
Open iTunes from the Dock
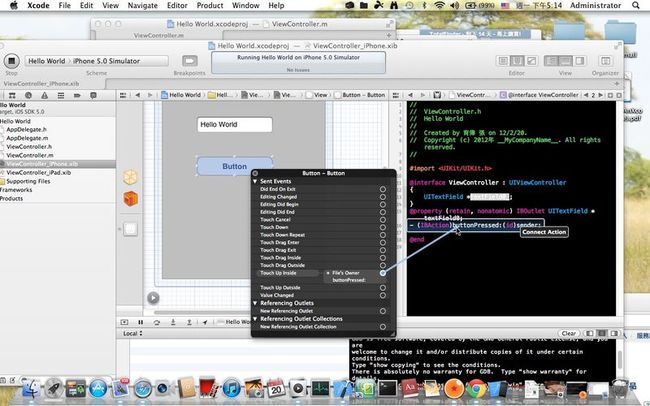[x=231, y=389]
